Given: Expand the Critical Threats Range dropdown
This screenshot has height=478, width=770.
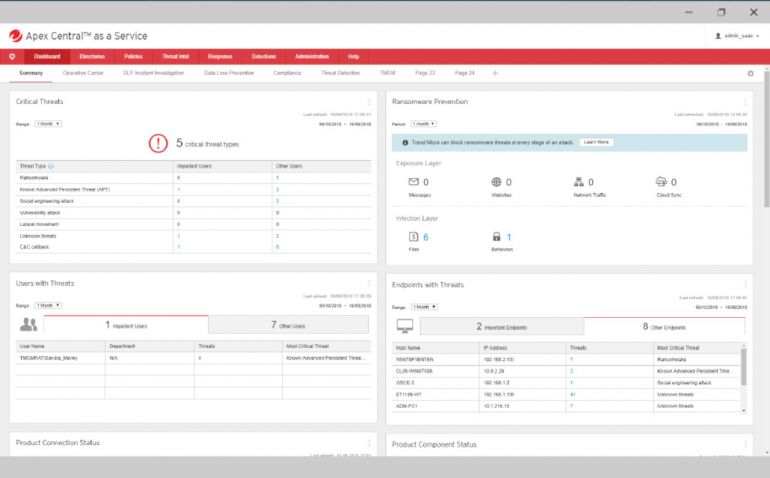Looking at the screenshot, I should click(48, 124).
